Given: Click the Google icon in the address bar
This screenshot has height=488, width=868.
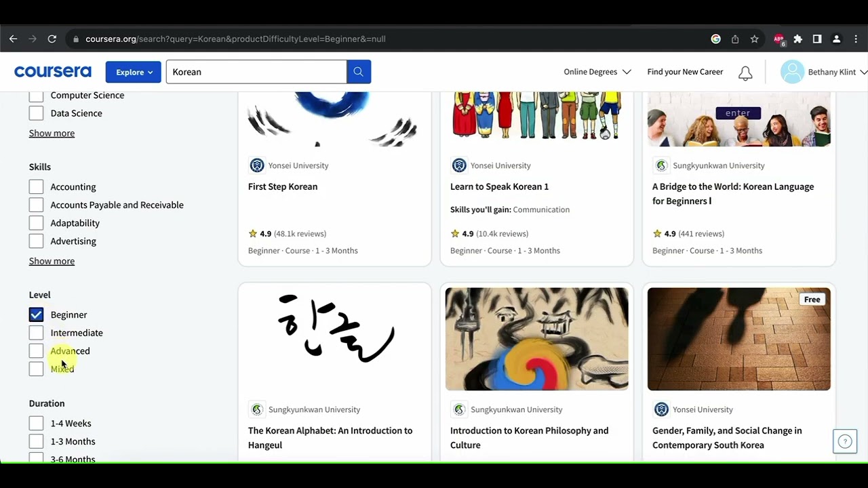Looking at the screenshot, I should [x=715, y=39].
